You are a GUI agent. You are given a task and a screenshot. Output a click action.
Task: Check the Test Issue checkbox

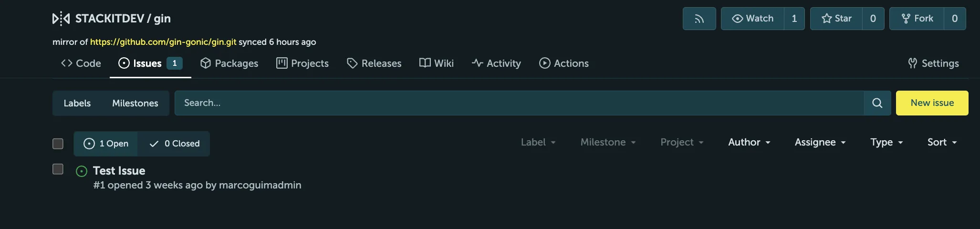point(58,169)
